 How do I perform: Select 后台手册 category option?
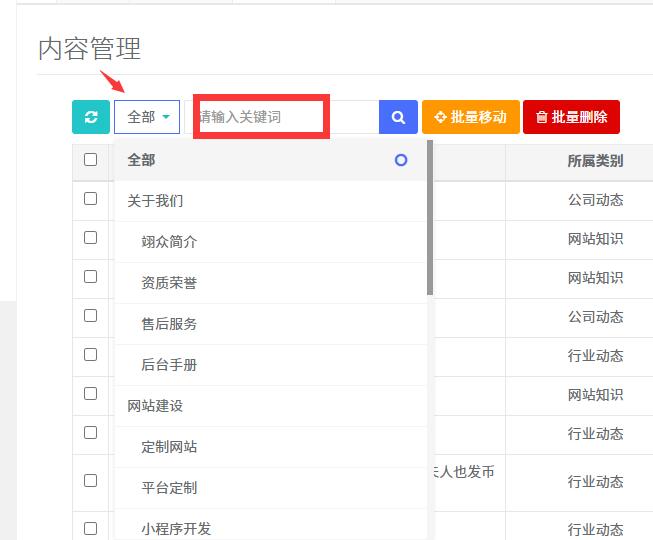click(x=169, y=365)
